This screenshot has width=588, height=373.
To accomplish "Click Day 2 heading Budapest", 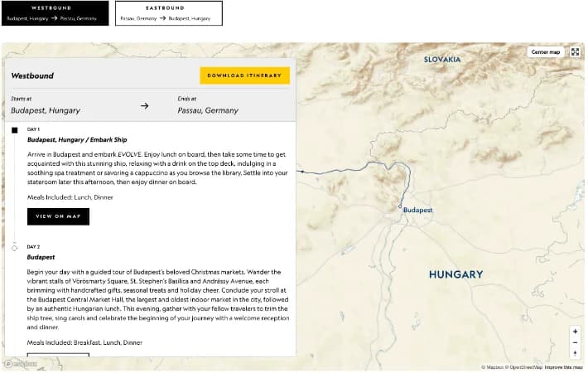I will pos(41,258).
